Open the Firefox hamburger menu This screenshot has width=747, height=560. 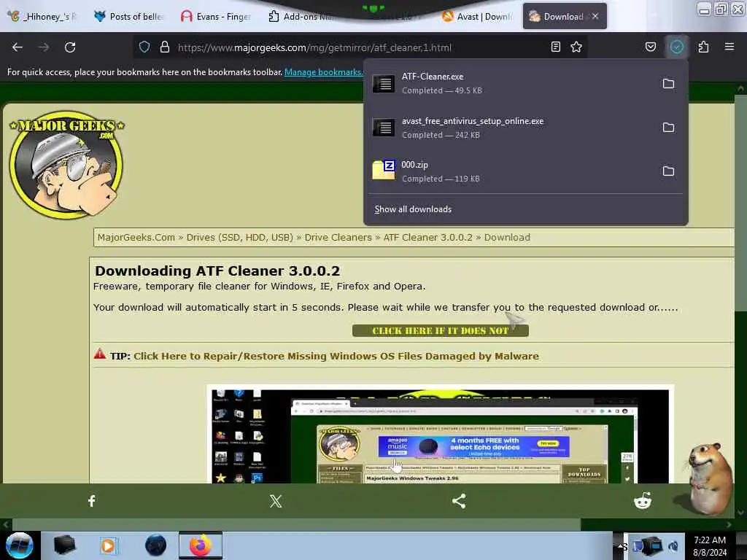tap(729, 47)
